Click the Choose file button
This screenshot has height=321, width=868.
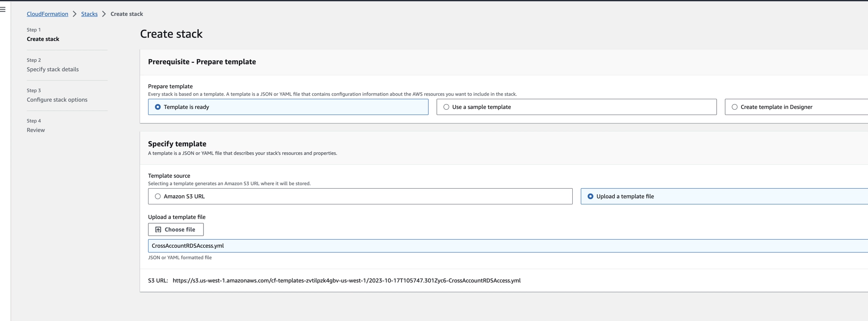click(x=176, y=230)
